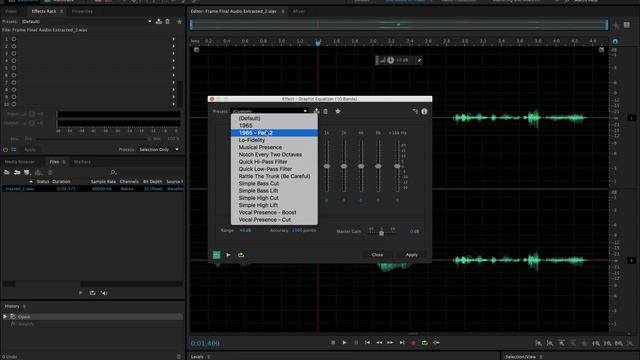640x360 pixels.
Task: Toggle Skip Selection in the transport bar
Action: point(436,342)
